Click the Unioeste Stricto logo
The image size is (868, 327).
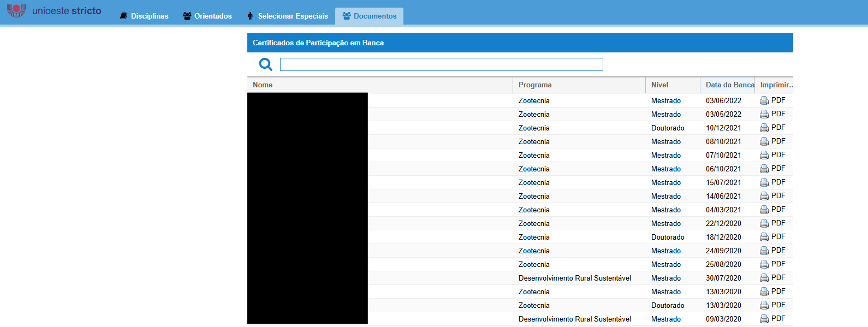click(x=54, y=11)
